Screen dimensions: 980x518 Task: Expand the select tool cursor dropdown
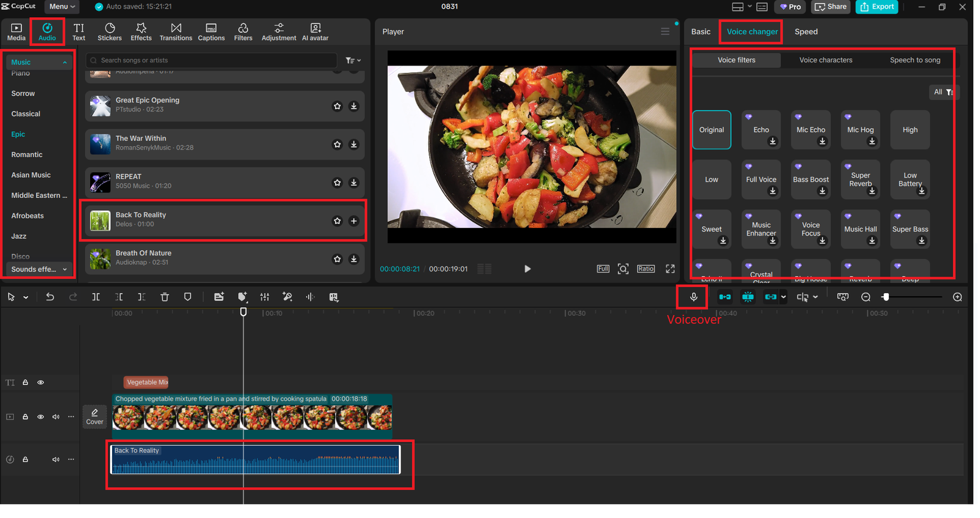point(26,297)
